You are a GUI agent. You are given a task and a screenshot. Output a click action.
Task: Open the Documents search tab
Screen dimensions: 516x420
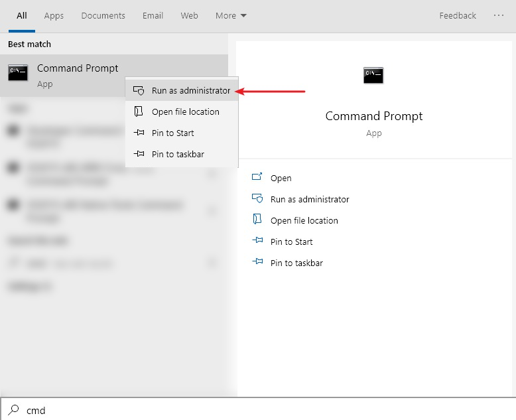coord(103,15)
